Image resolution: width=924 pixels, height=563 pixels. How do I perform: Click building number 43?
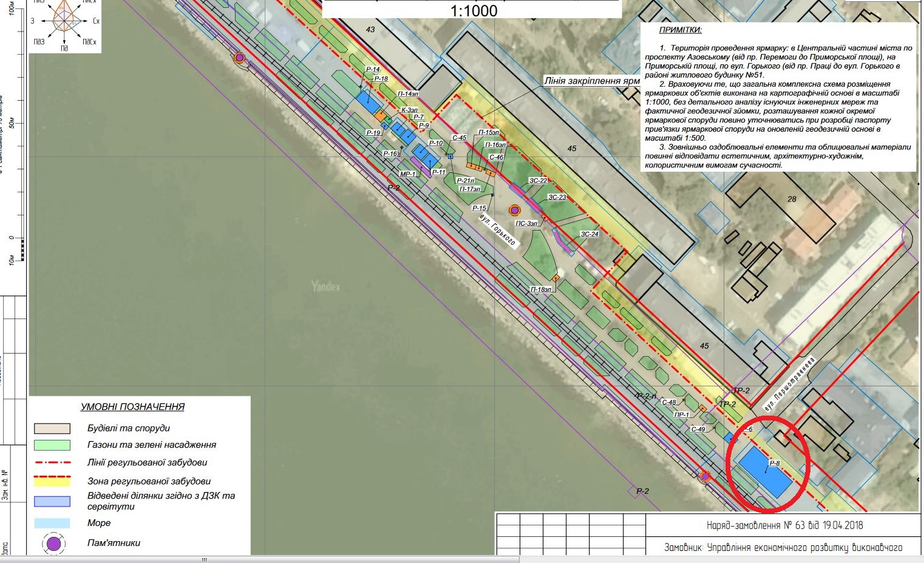(x=371, y=29)
